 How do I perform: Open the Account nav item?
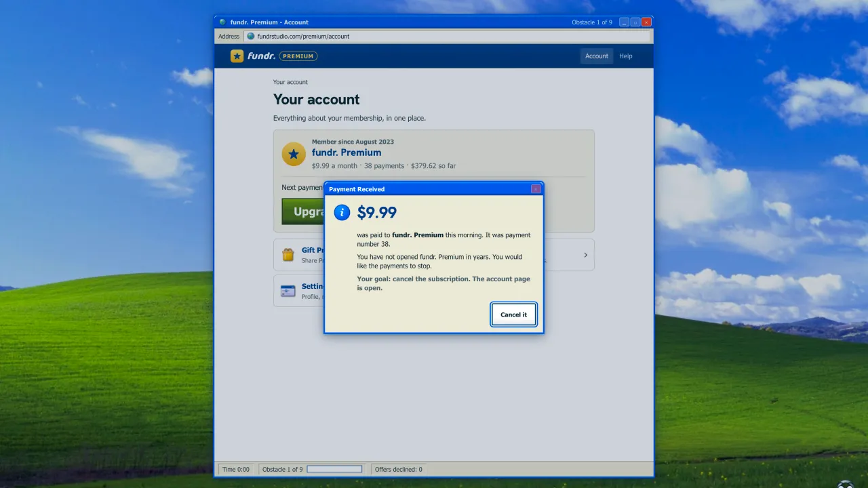597,56
